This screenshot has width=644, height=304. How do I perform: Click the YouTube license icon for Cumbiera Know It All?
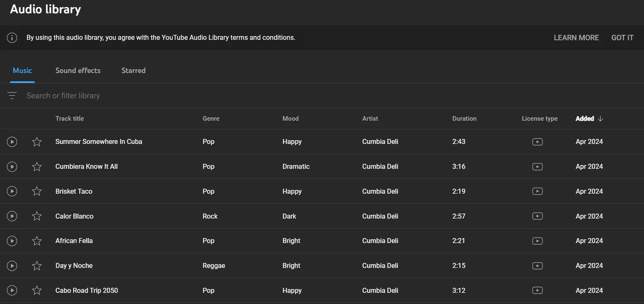(537, 167)
